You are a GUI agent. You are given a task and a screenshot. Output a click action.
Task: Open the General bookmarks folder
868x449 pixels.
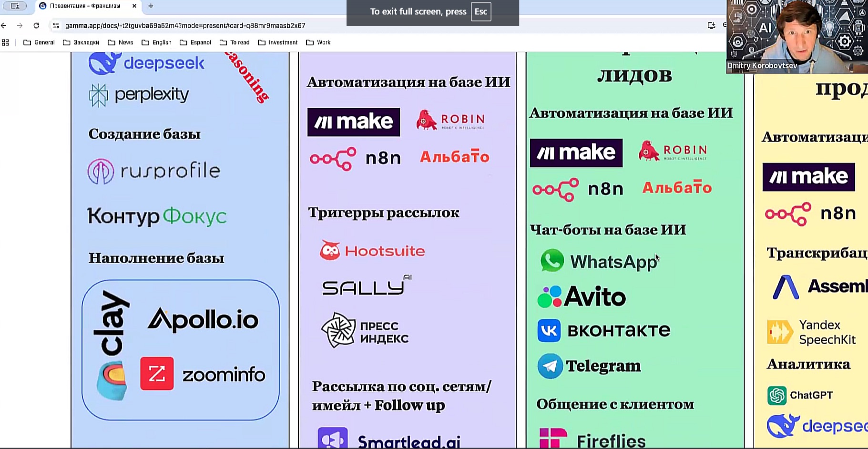click(39, 42)
